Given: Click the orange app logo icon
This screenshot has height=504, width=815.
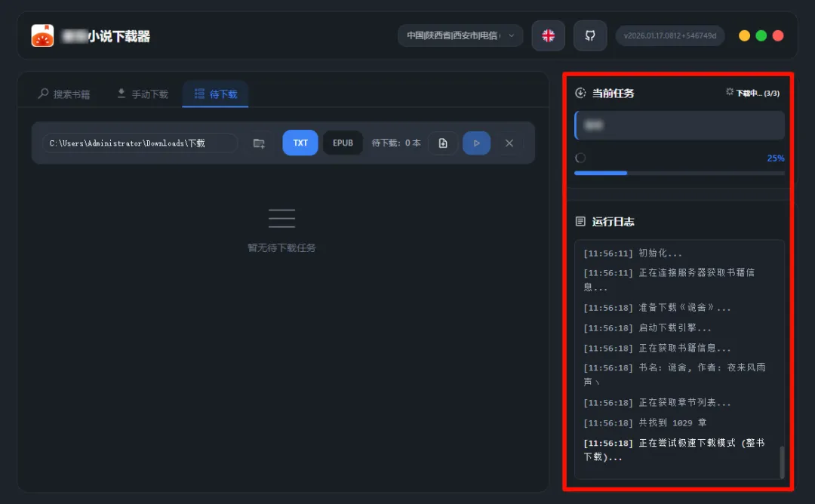Looking at the screenshot, I should 42,35.
